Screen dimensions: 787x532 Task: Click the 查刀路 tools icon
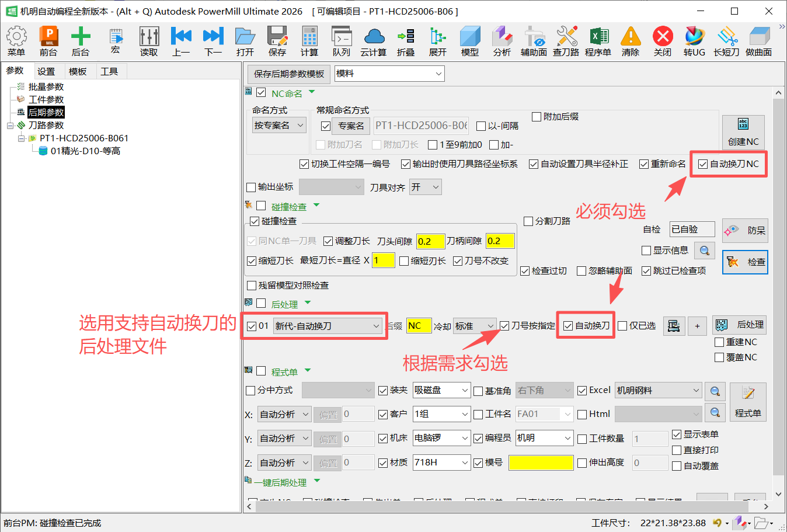coord(566,41)
